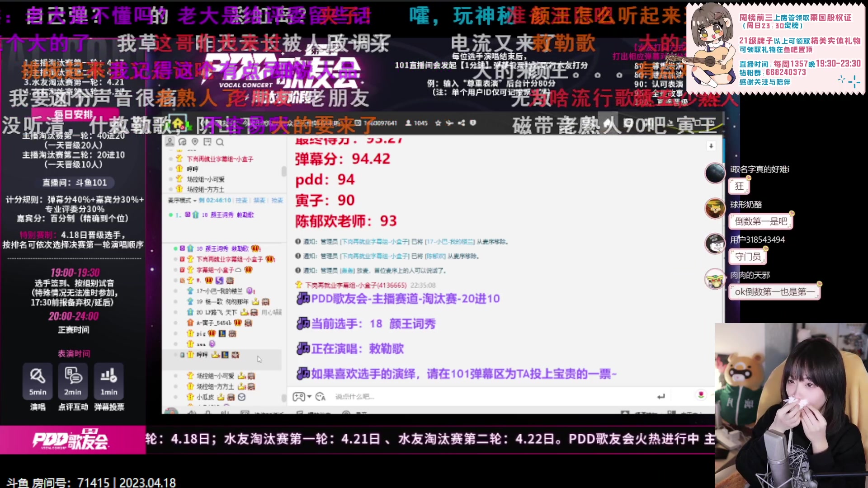Open avatar of user 取名字真的好难
Image resolution: width=868 pixels, height=488 pixels.
click(x=715, y=174)
